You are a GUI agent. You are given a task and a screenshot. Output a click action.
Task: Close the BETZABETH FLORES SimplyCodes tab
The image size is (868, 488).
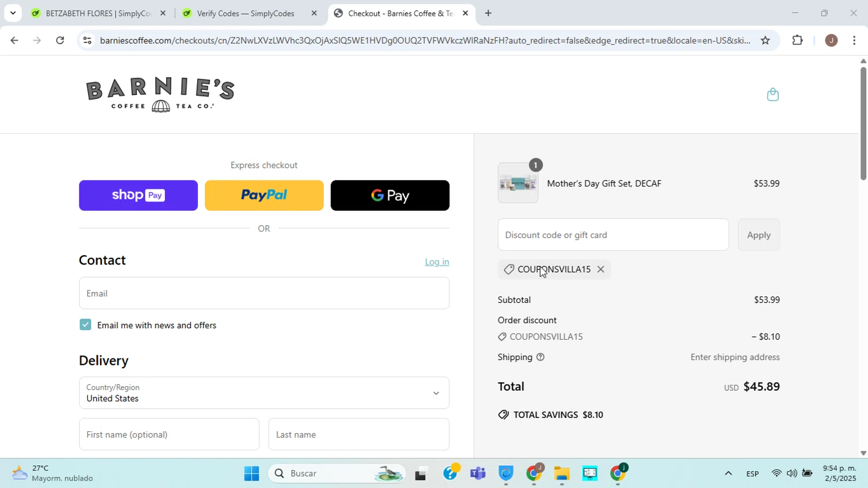coord(163,13)
